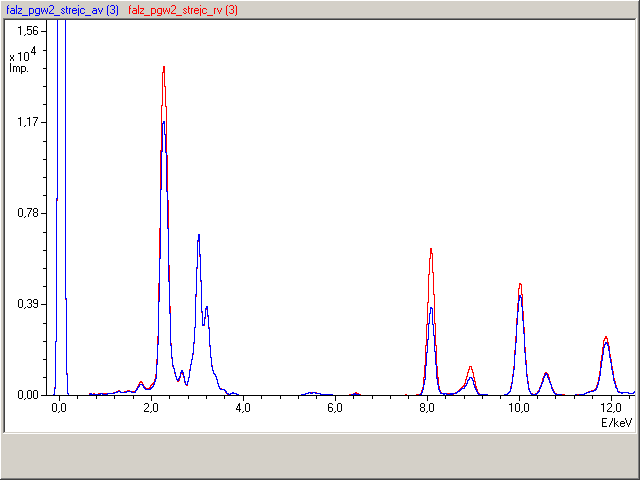
Task: Click the 12,0 x-axis energy label
Action: point(611,408)
